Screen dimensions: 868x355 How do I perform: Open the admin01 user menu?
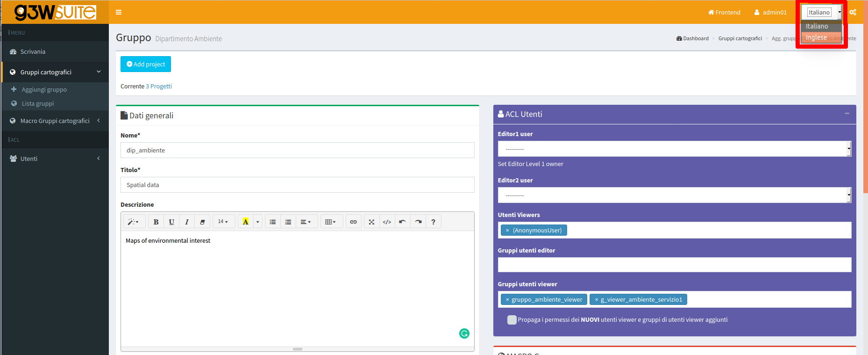[770, 12]
